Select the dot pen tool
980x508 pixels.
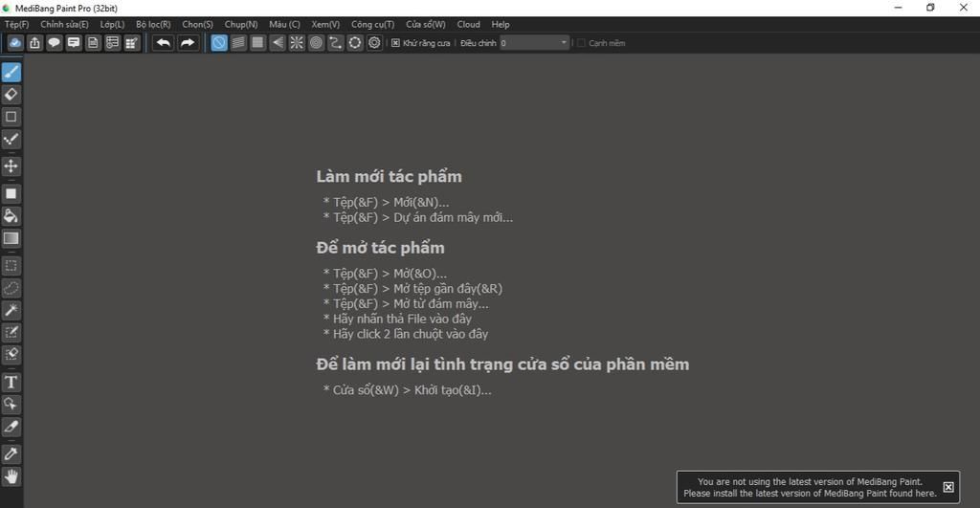[11, 139]
